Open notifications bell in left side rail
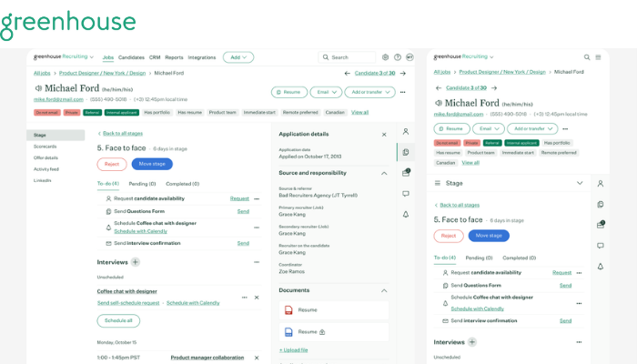This screenshot has width=637, height=364. [x=406, y=215]
